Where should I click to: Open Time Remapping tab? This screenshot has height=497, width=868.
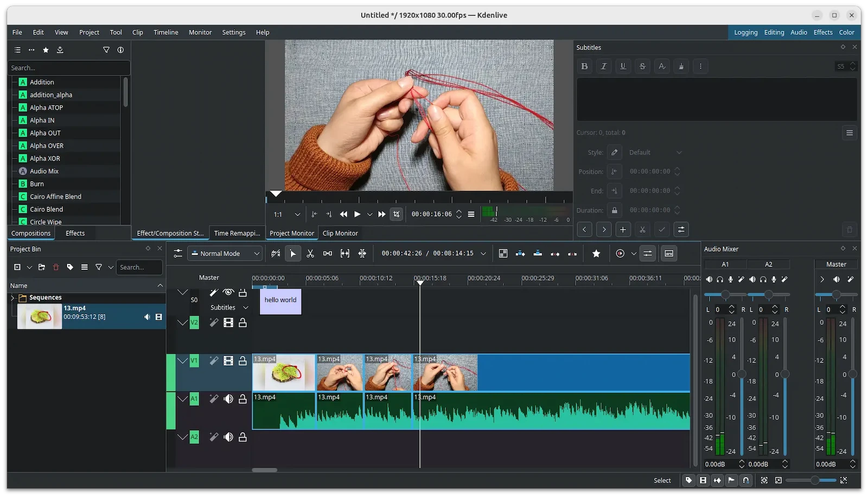point(237,233)
